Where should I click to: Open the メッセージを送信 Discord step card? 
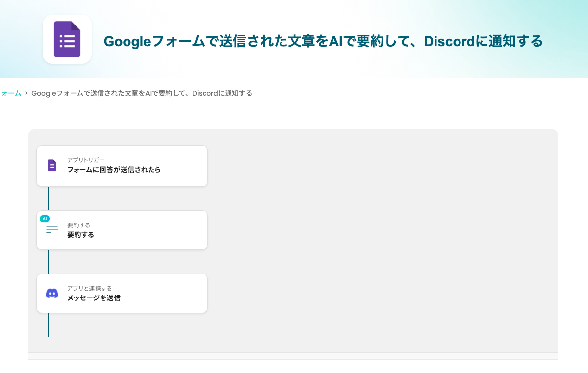click(x=122, y=294)
